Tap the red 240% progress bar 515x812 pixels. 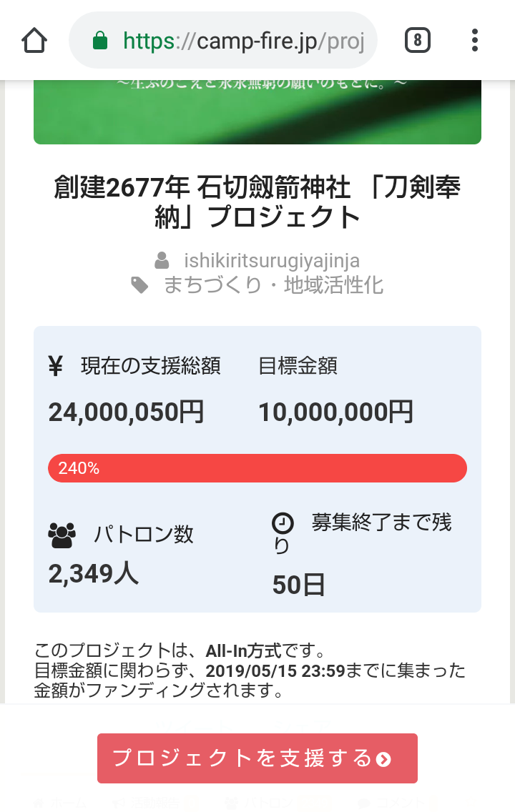click(257, 468)
